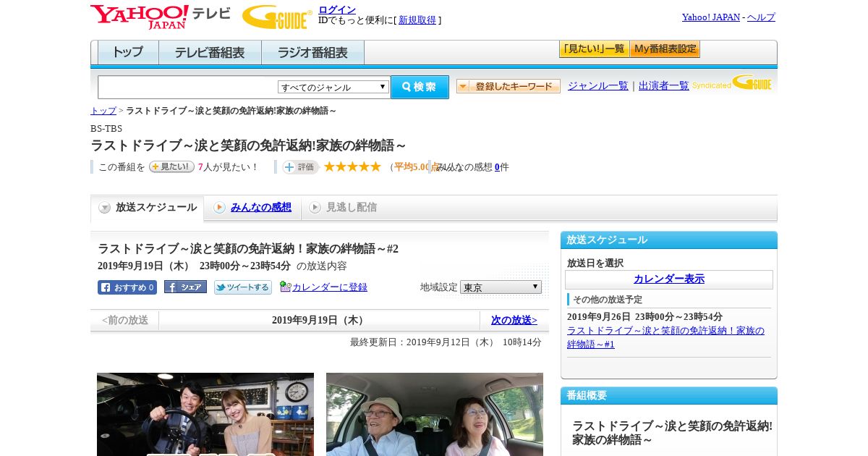The height and width of the screenshot is (456, 868).
Task: Click the Facebook シェア button
Action: [x=185, y=287]
